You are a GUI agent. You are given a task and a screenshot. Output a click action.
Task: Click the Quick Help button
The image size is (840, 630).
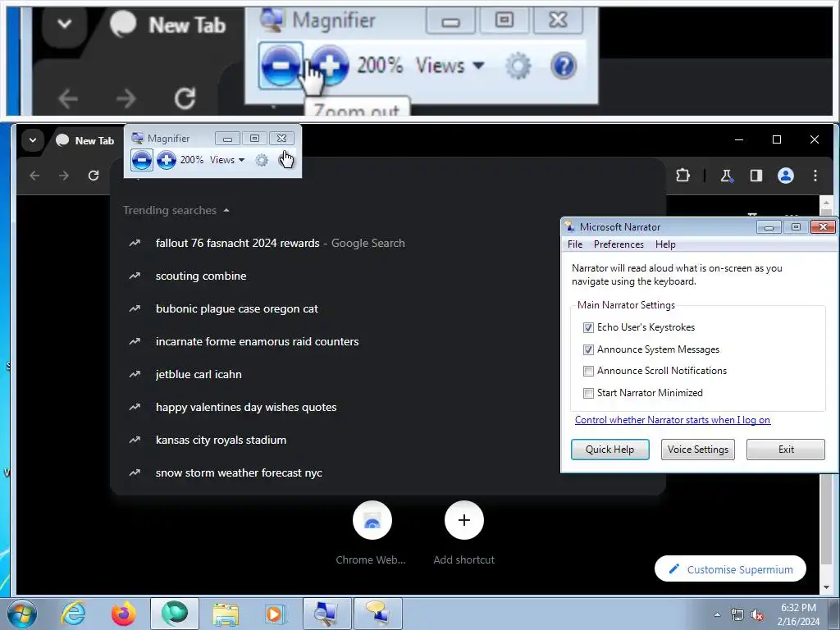pyautogui.click(x=609, y=450)
